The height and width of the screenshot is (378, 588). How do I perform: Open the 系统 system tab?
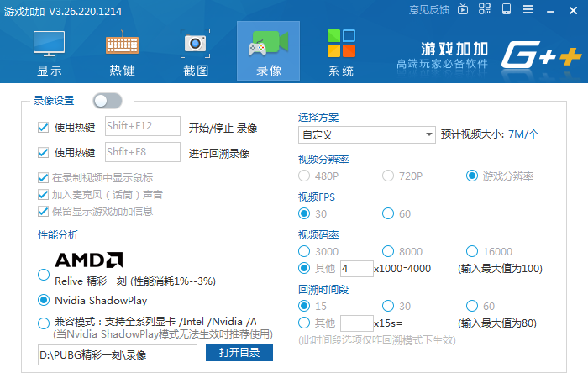click(x=341, y=52)
